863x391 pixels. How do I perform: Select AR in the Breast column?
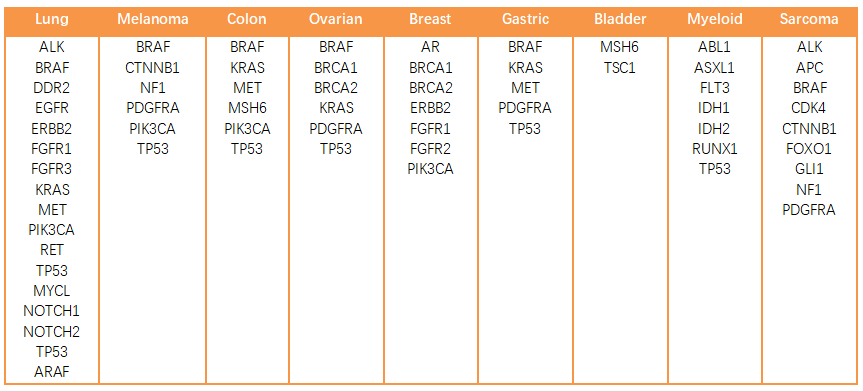click(430, 47)
